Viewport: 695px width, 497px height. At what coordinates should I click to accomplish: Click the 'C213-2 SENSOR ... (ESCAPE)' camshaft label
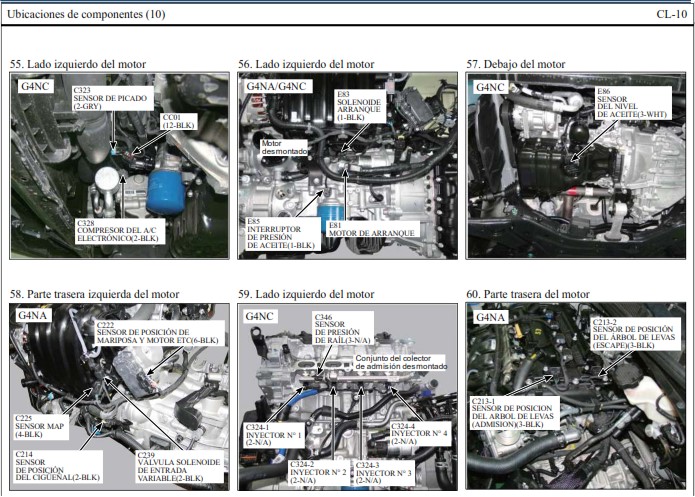point(636,334)
